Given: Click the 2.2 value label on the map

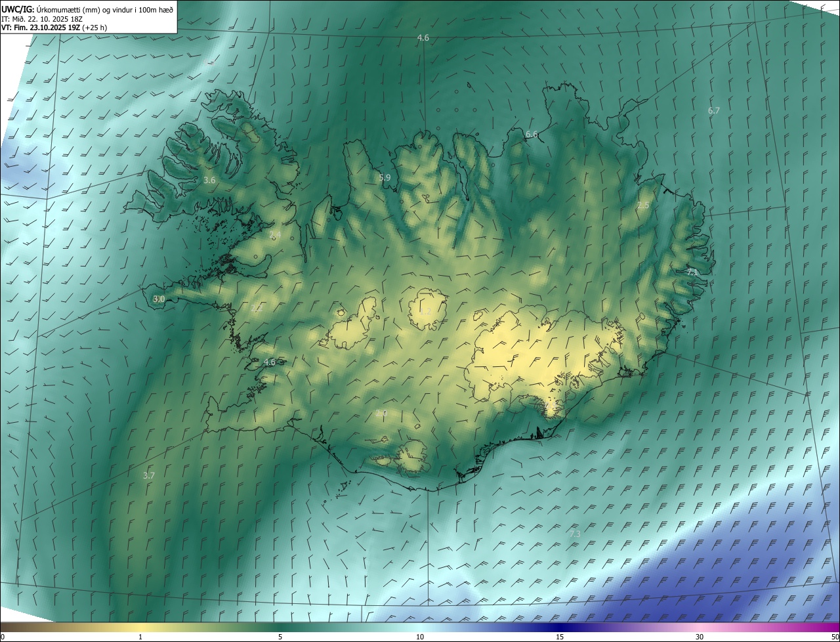Looking at the screenshot, I should pos(257,309).
